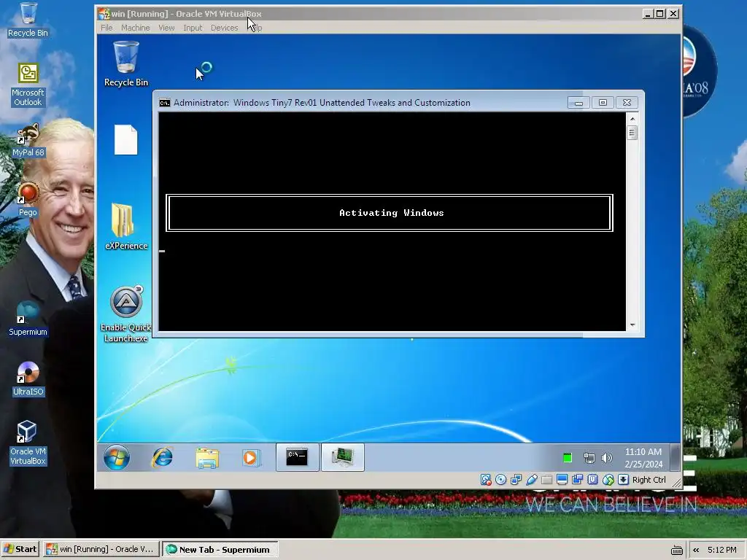Select MyPal 68 desktop icon
The width and height of the screenshot is (747, 560).
(x=28, y=140)
